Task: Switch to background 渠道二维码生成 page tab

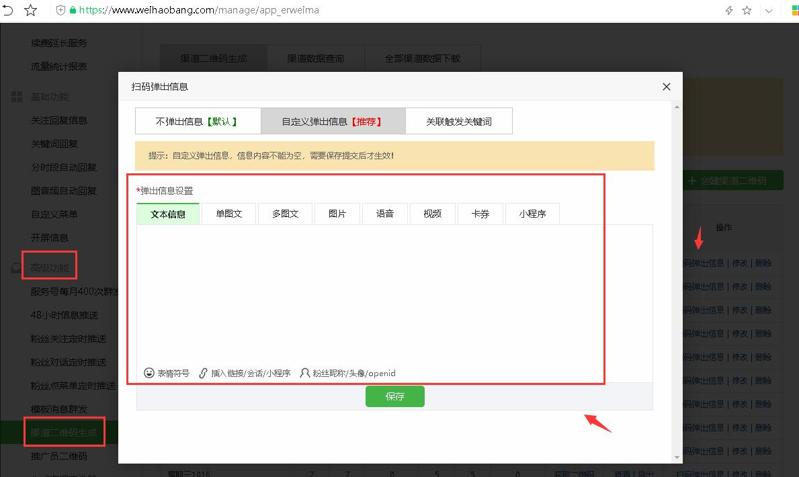Action: click(214, 59)
